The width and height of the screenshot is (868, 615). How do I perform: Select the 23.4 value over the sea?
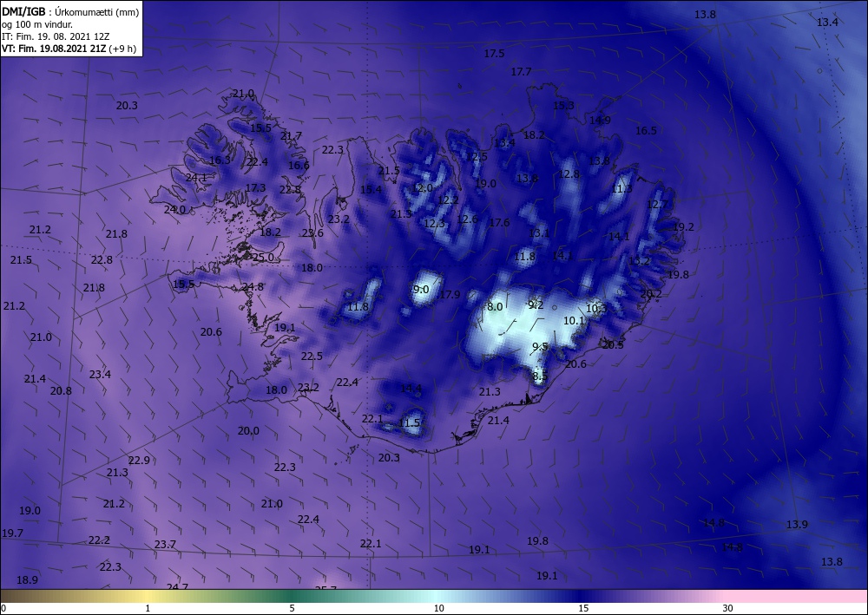(x=100, y=375)
